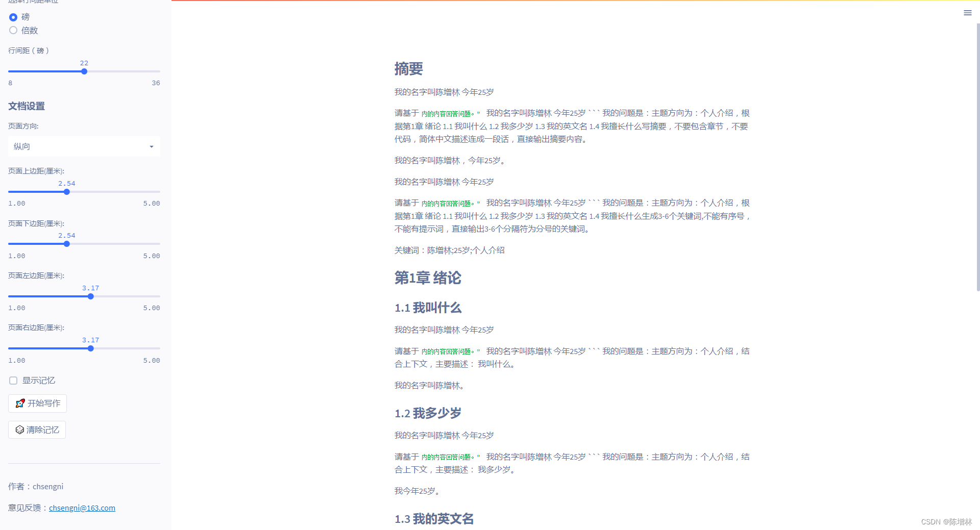Click the cube icon on 清除记忆

coord(20,430)
